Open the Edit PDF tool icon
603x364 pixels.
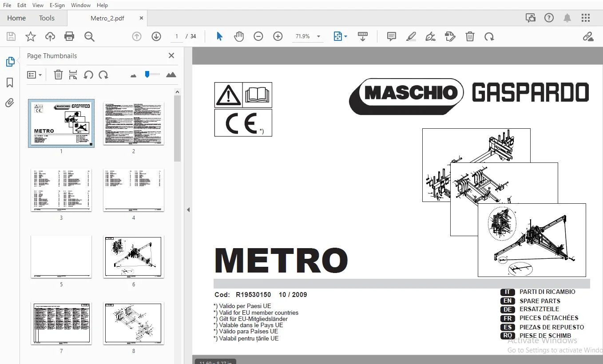(x=450, y=36)
